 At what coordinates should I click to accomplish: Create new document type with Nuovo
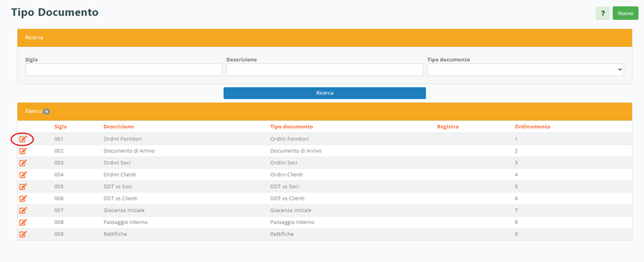(x=625, y=13)
